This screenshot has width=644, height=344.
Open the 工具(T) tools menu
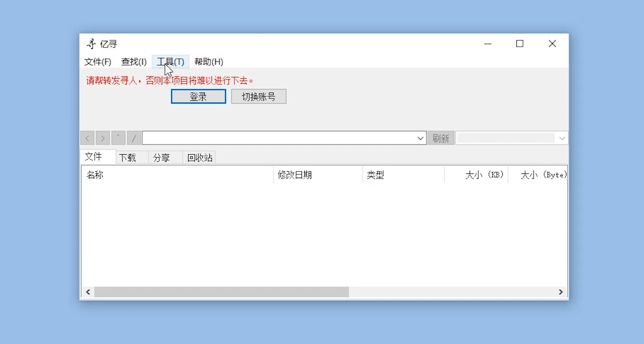click(171, 62)
